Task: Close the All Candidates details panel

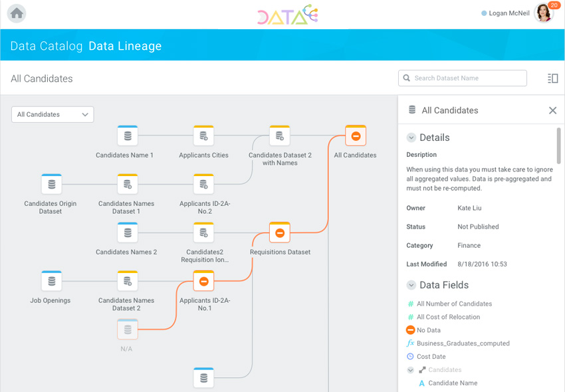Action: (552, 110)
